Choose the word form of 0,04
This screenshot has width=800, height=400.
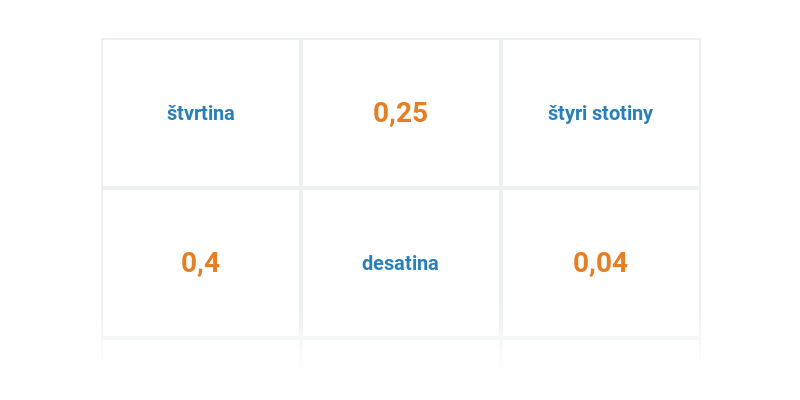pyautogui.click(x=601, y=113)
